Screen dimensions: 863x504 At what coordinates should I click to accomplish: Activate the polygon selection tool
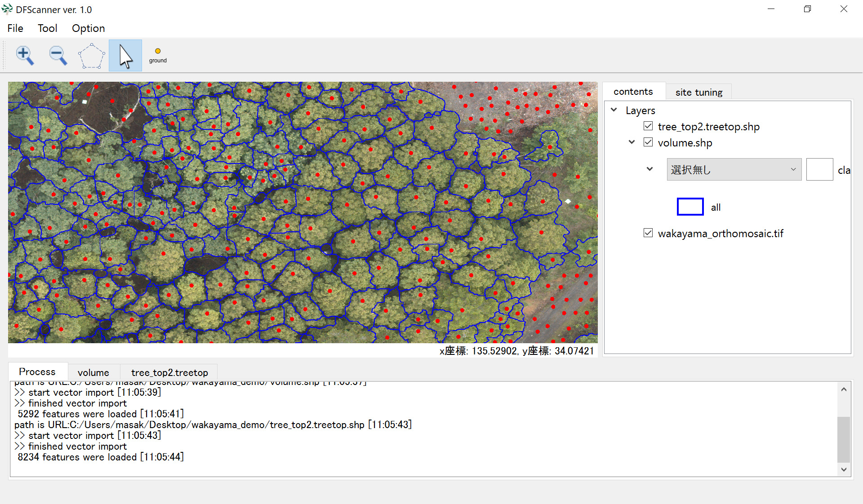[91, 56]
